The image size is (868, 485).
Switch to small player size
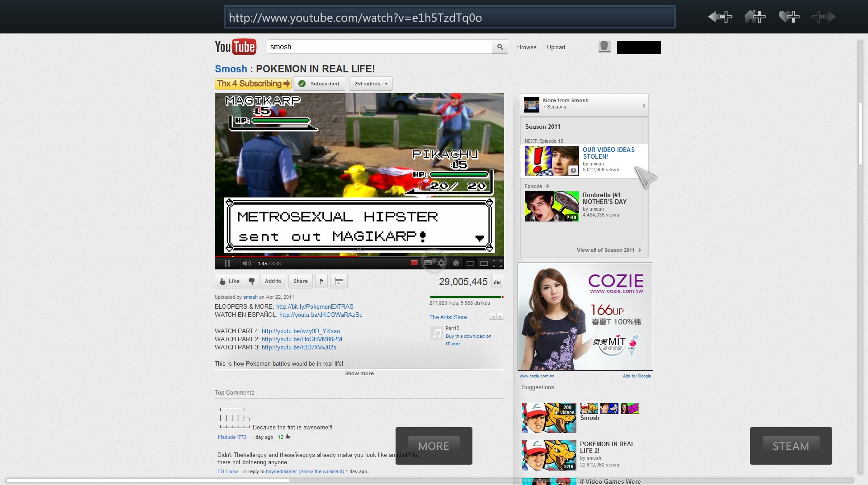(470, 264)
